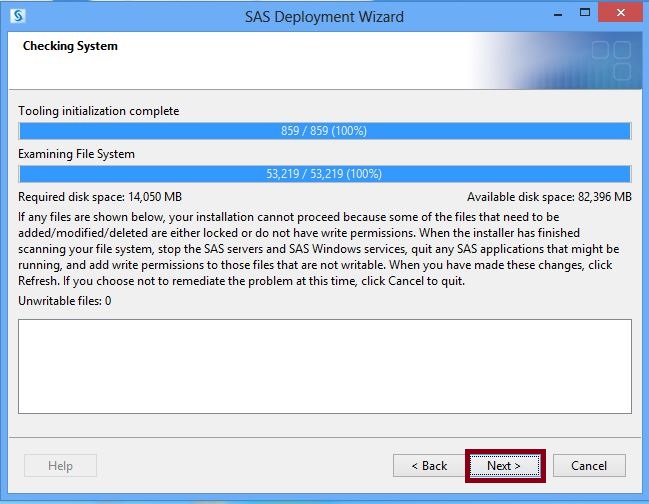This screenshot has width=649, height=504.
Task: Close the SAS Deployment Wizard window
Action: 620,13
